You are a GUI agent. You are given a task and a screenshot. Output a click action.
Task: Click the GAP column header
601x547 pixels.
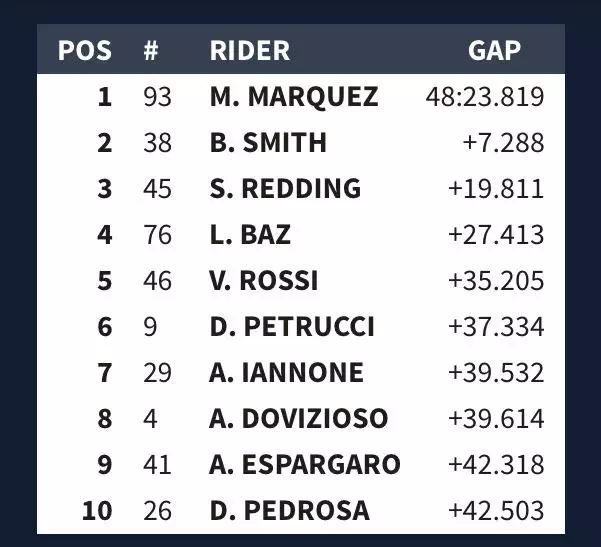click(x=494, y=50)
